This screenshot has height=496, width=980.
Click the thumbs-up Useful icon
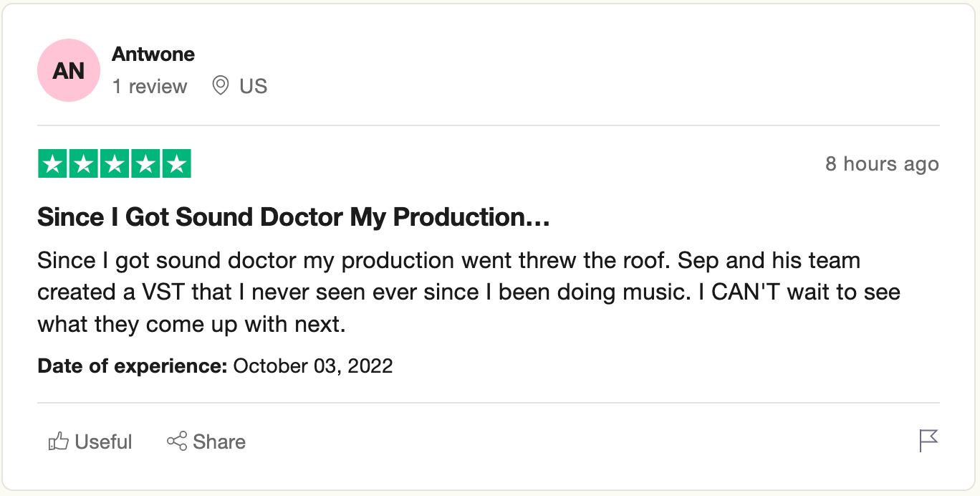pyautogui.click(x=58, y=442)
